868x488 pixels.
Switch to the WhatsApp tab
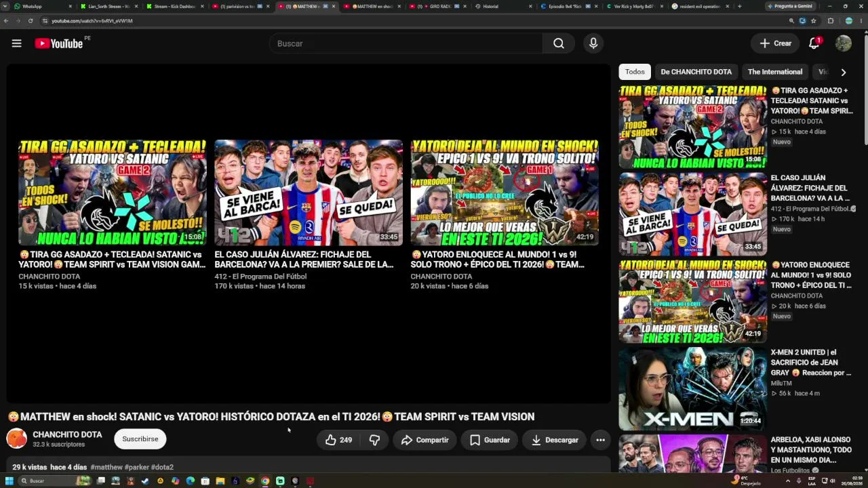[42, 6]
